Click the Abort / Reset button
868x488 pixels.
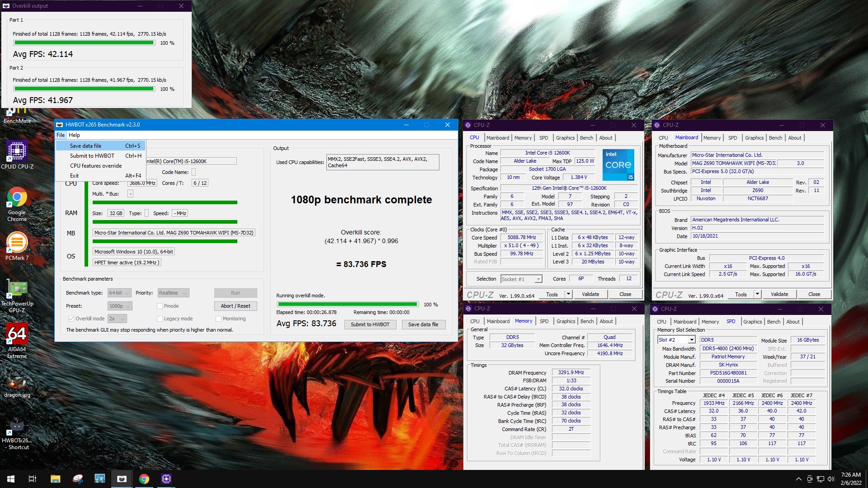[x=236, y=306]
